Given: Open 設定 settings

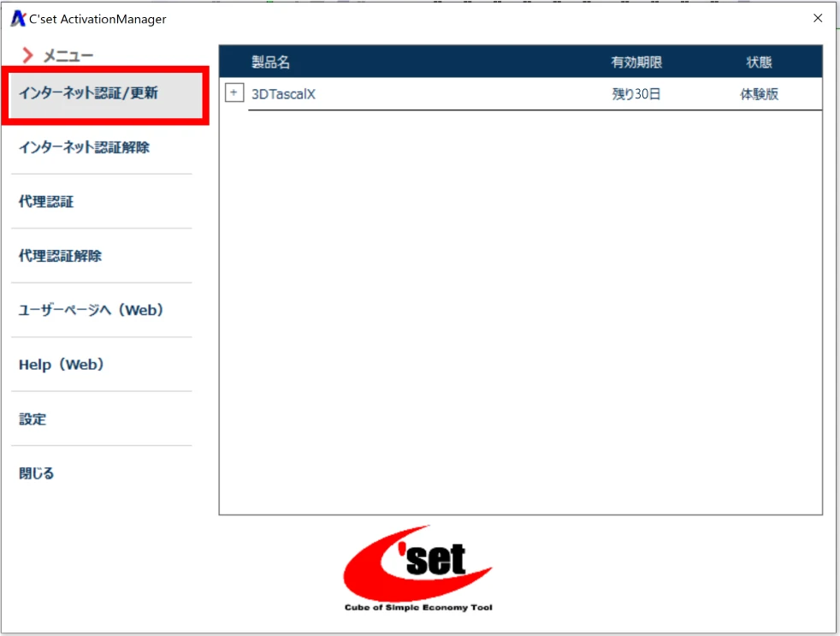Looking at the screenshot, I should coord(33,419).
